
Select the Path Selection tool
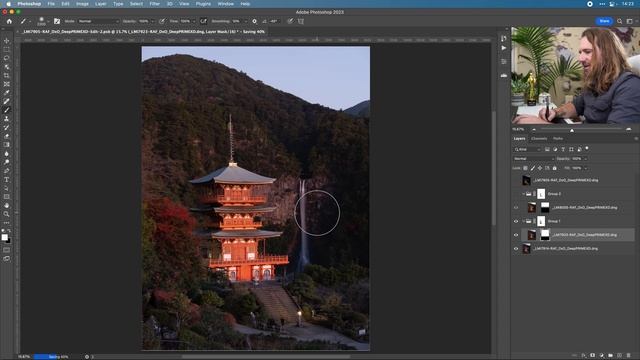tap(7, 189)
